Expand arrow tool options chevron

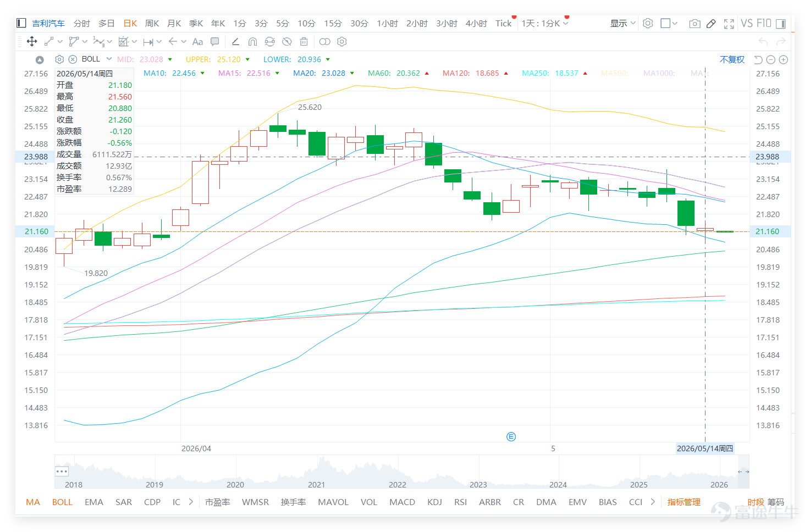[184, 41]
